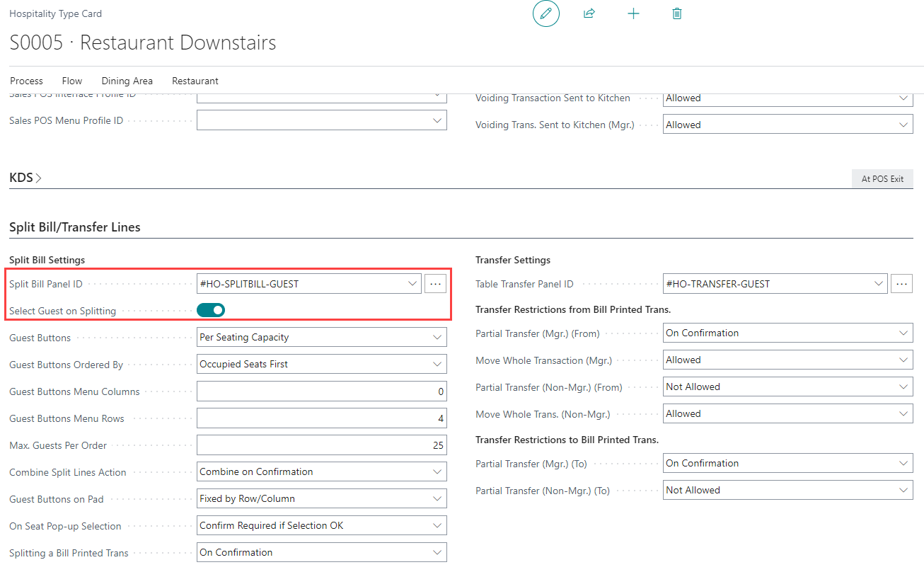Click the trash delete icon
924x572 pixels.
point(677,14)
